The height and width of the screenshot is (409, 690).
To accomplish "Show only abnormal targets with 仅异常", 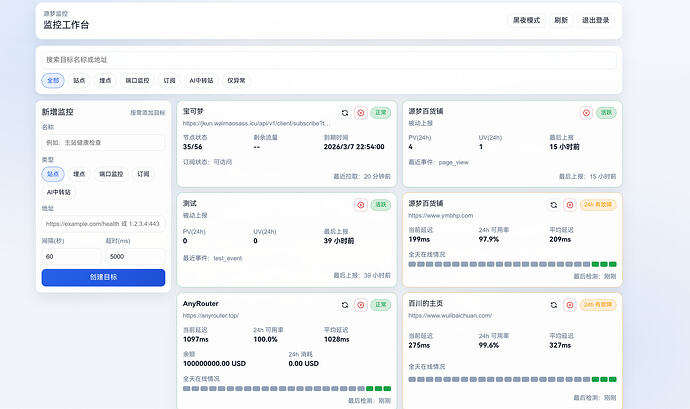I will [x=236, y=81].
